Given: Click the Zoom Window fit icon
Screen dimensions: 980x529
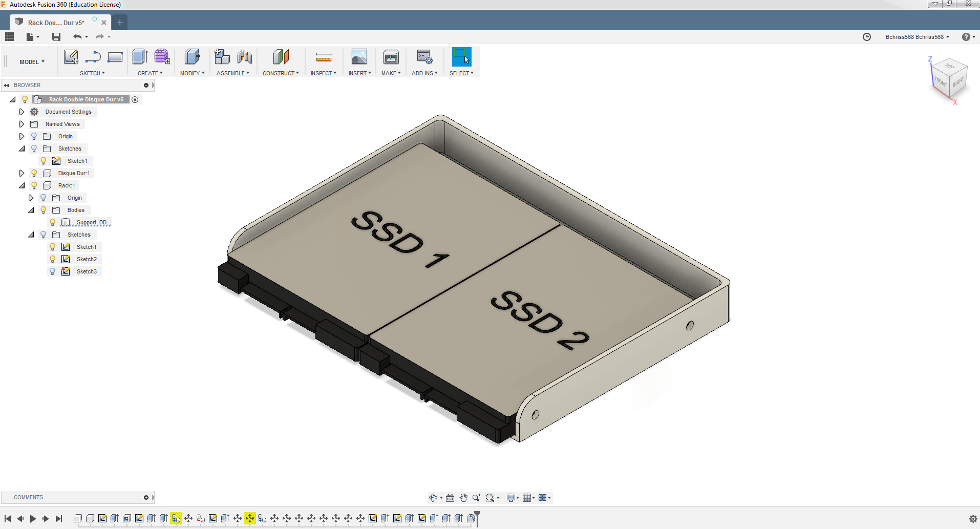Looking at the screenshot, I should click(490, 498).
